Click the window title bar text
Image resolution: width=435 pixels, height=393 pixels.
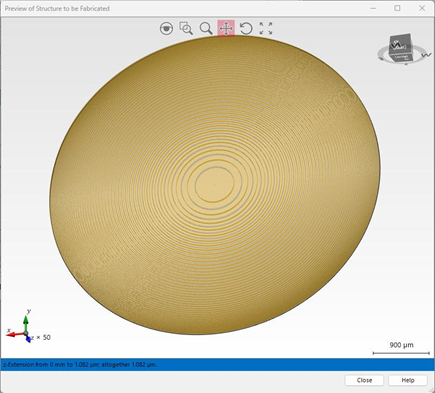pyautogui.click(x=57, y=9)
